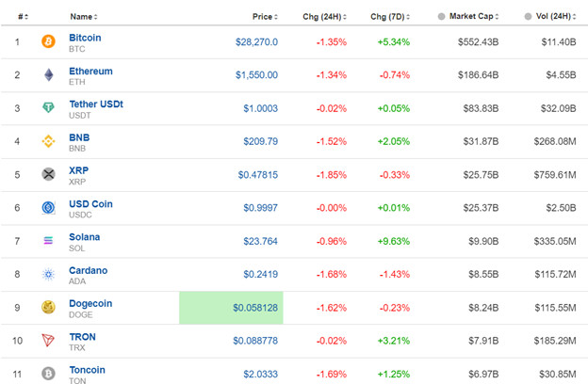This screenshot has width=588, height=384.
Task: Select Bitcoin market cap $552.43B
Action: pos(478,42)
